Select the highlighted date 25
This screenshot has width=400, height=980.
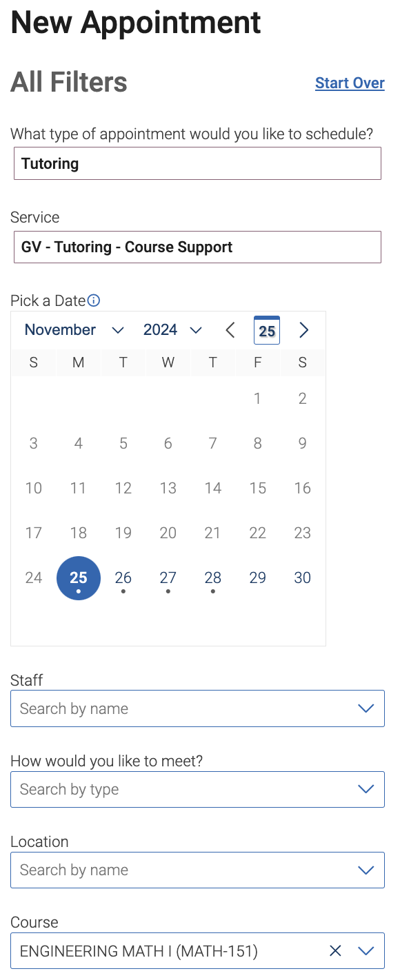coord(79,578)
